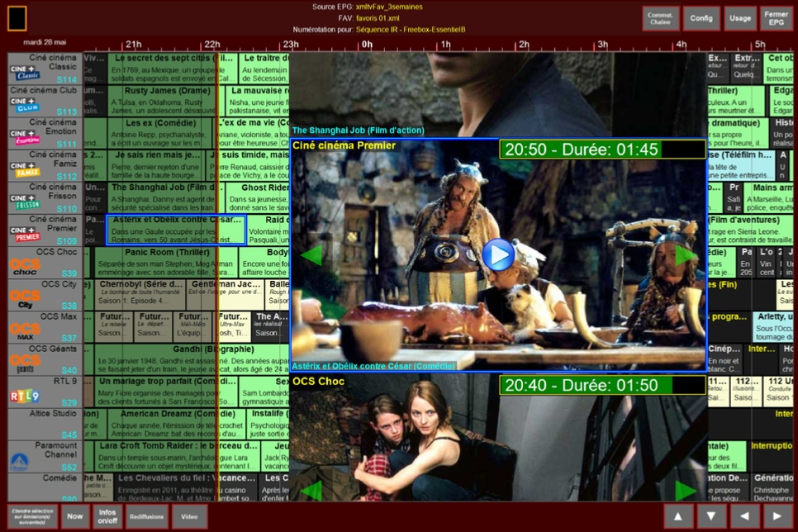Select the program Arletty, u... in OCS Max row
The width and height of the screenshot is (798, 532).
(772, 327)
